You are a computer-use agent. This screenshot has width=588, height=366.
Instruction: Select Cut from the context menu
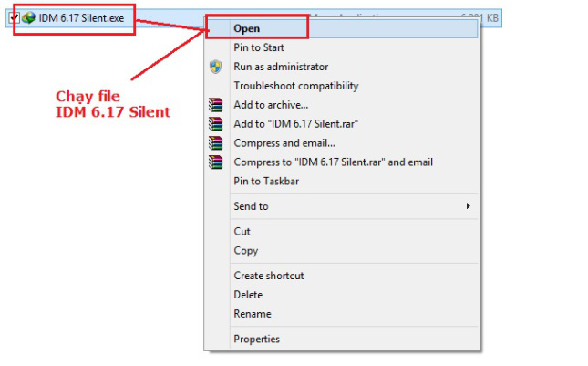point(242,232)
